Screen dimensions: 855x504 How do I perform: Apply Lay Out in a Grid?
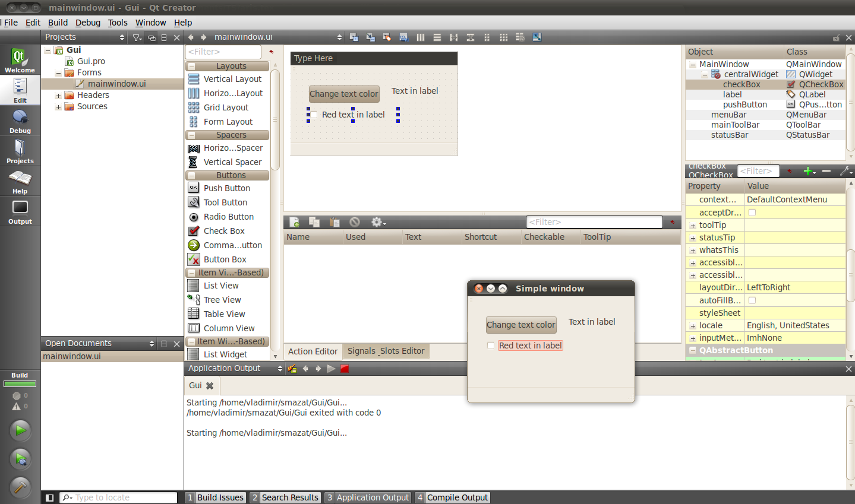tap(503, 37)
